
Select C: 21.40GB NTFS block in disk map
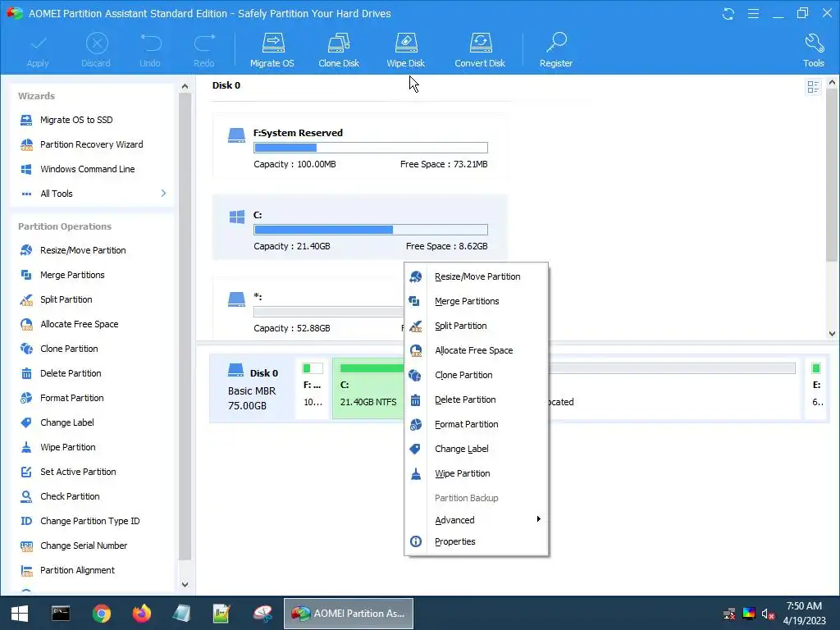tap(368, 388)
